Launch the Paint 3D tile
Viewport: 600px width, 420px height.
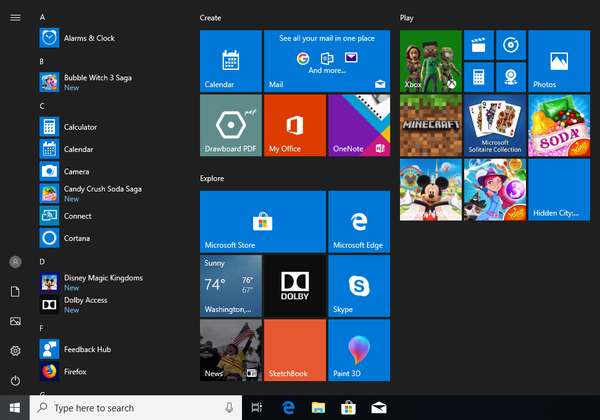359,350
